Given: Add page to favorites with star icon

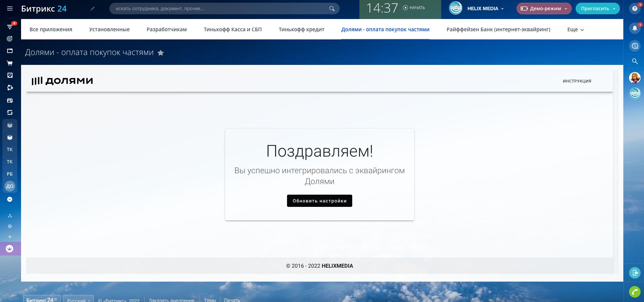Looking at the screenshot, I should [161, 53].
